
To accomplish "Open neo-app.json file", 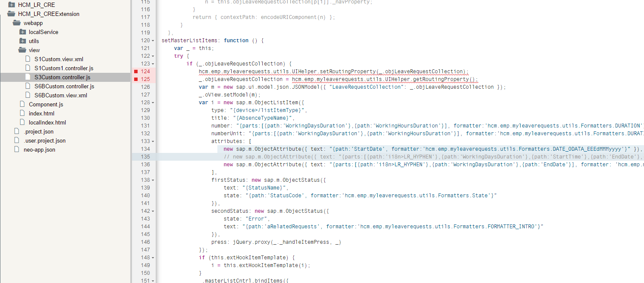I will click(39, 149).
